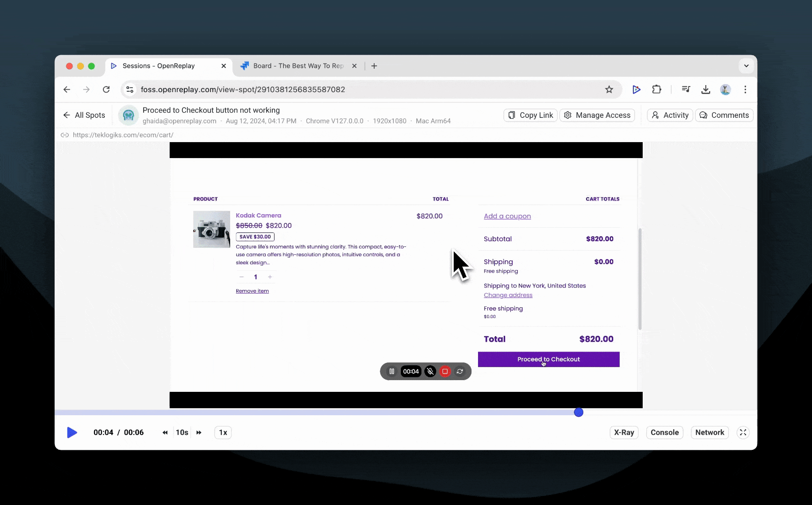Image resolution: width=812 pixels, height=505 pixels.
Task: Open Kodak Camera product link
Action: pos(258,216)
